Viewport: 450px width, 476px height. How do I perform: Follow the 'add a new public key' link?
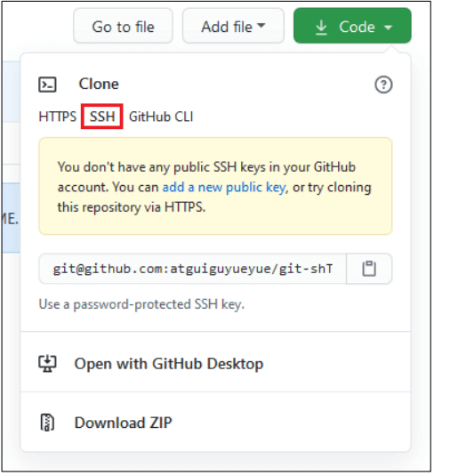click(224, 188)
